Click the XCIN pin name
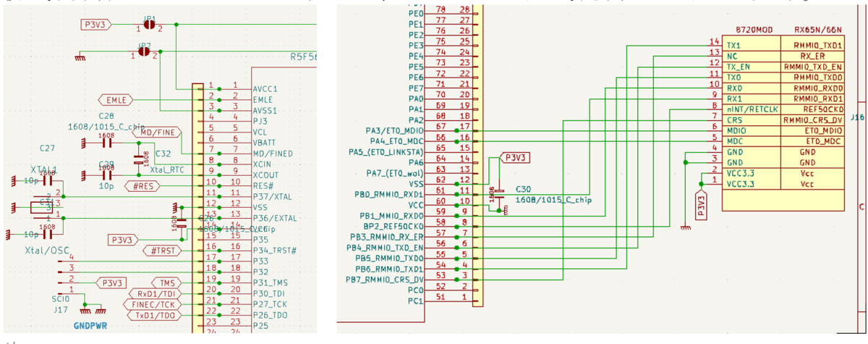 pyautogui.click(x=264, y=164)
